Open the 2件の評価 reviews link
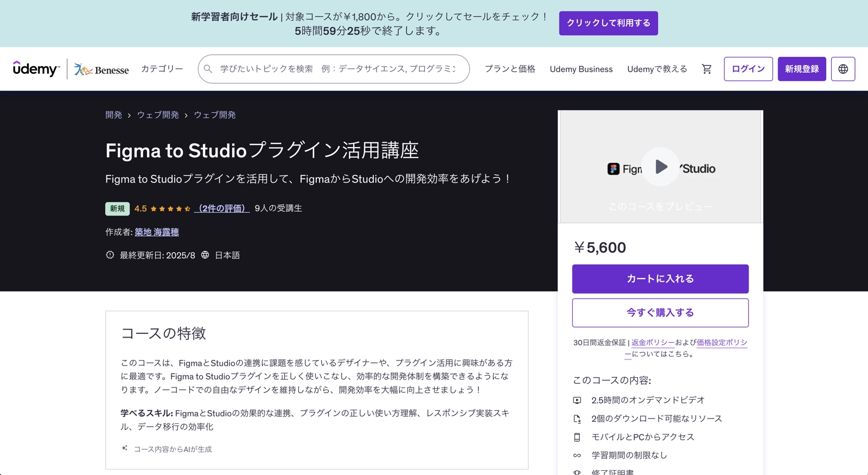This screenshot has height=475, width=868. (x=222, y=208)
